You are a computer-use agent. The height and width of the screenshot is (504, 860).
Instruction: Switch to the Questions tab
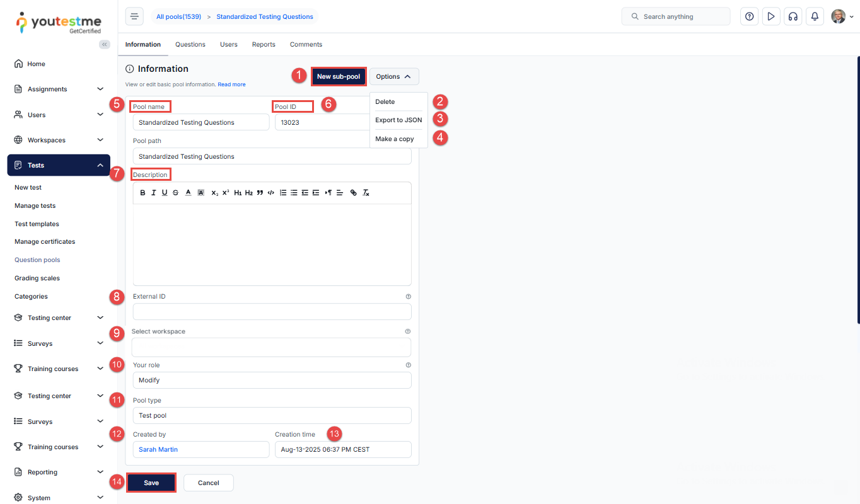click(x=190, y=45)
